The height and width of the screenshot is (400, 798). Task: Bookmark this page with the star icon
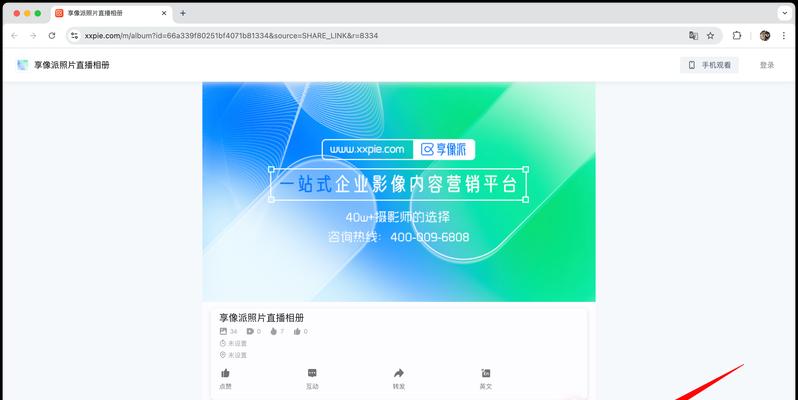pos(710,36)
